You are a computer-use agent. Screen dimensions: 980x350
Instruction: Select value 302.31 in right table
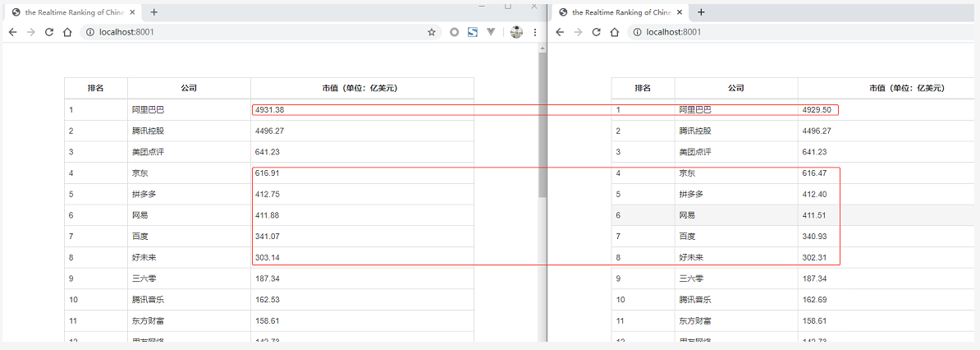pos(814,257)
